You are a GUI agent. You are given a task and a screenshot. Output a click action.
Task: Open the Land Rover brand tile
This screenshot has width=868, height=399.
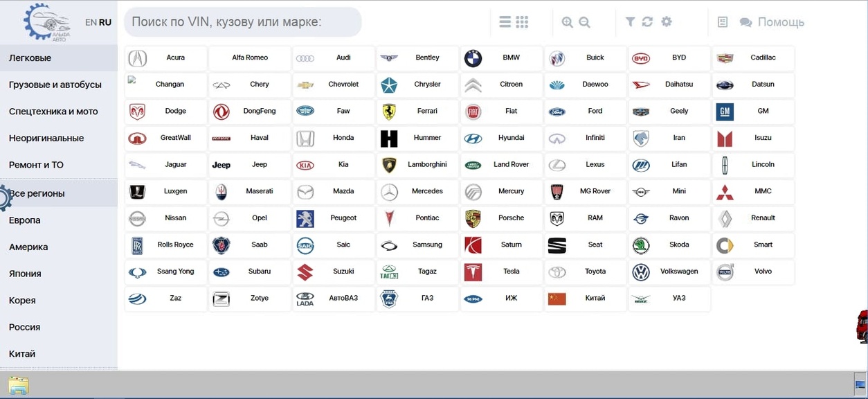point(502,165)
